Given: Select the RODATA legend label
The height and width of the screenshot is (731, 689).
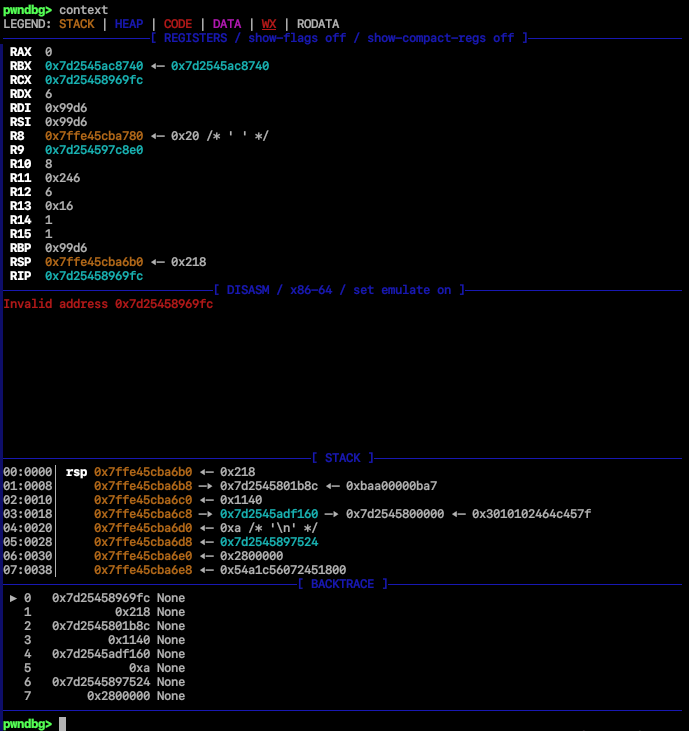Looking at the screenshot, I should (x=317, y=24).
